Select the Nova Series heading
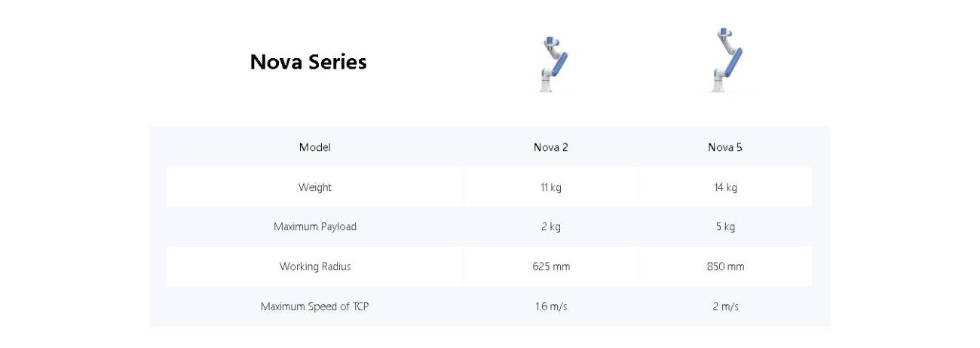This screenshot has height=348, width=980. pos(308,62)
